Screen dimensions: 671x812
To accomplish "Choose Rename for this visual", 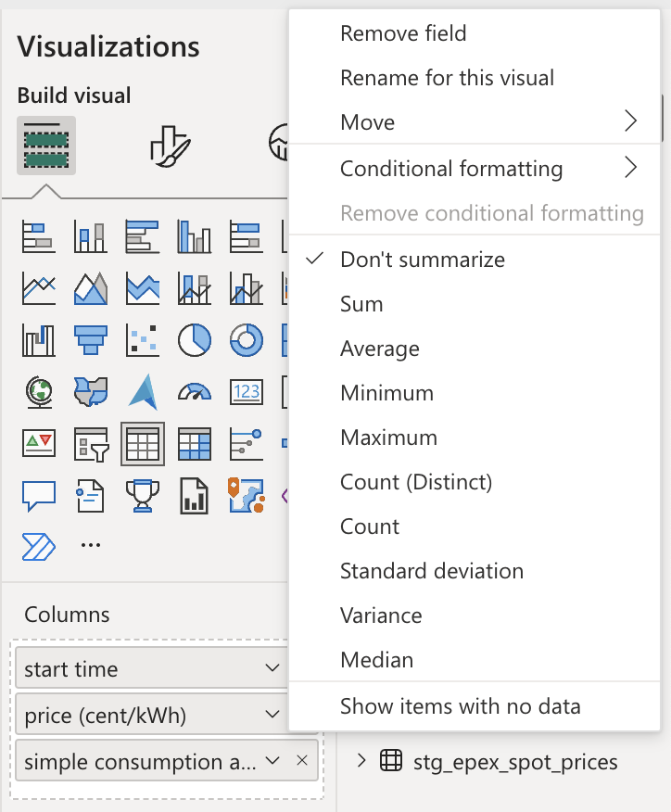I will tap(448, 78).
